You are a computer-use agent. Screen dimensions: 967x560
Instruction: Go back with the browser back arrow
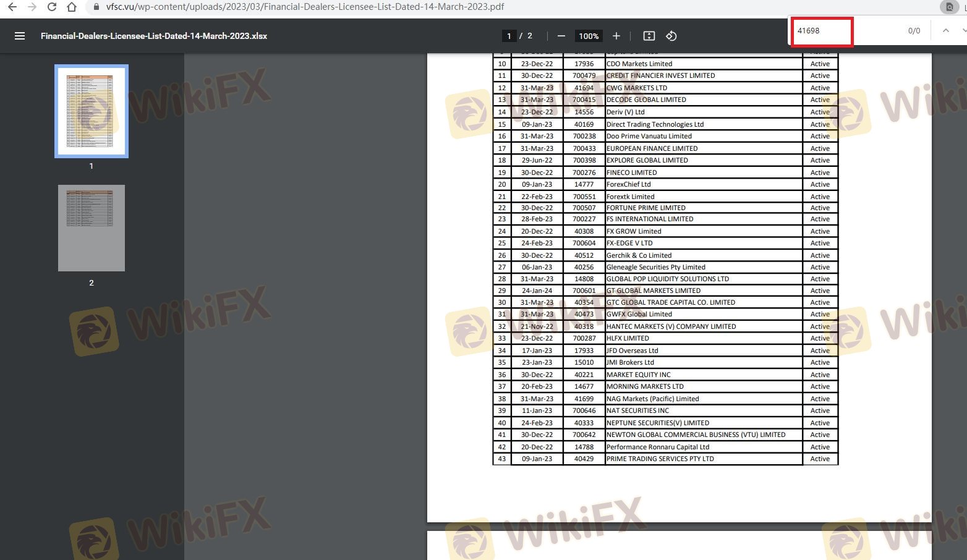12,7
